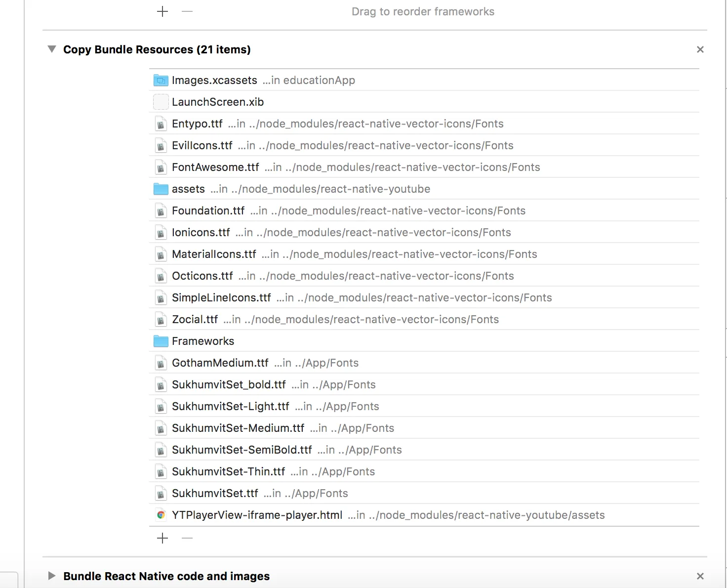Click the add framework plus button at the top
727x588 pixels.
[x=162, y=11]
